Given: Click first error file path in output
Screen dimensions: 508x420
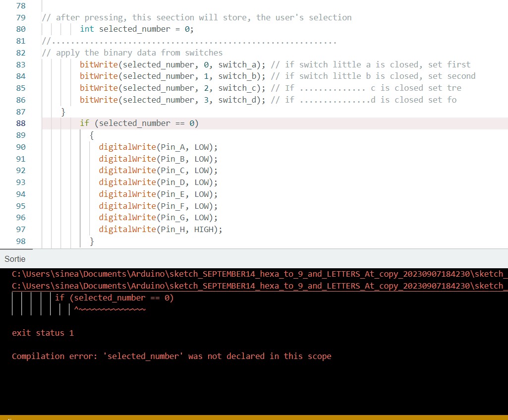Looking at the screenshot, I should pos(260,274).
